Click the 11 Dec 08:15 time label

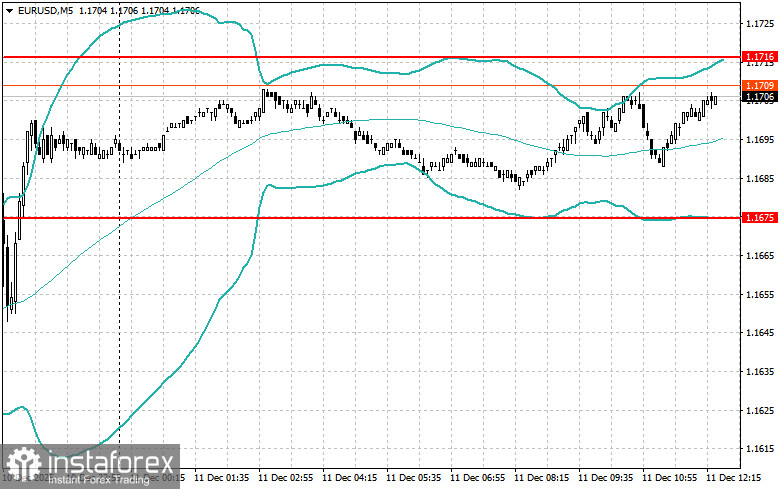541,478
